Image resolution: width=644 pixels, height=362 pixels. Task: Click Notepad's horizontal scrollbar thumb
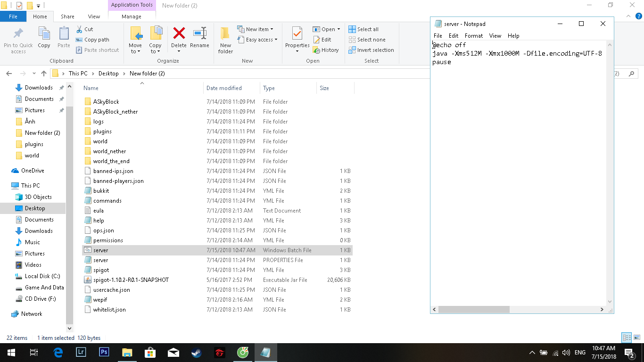point(474,310)
